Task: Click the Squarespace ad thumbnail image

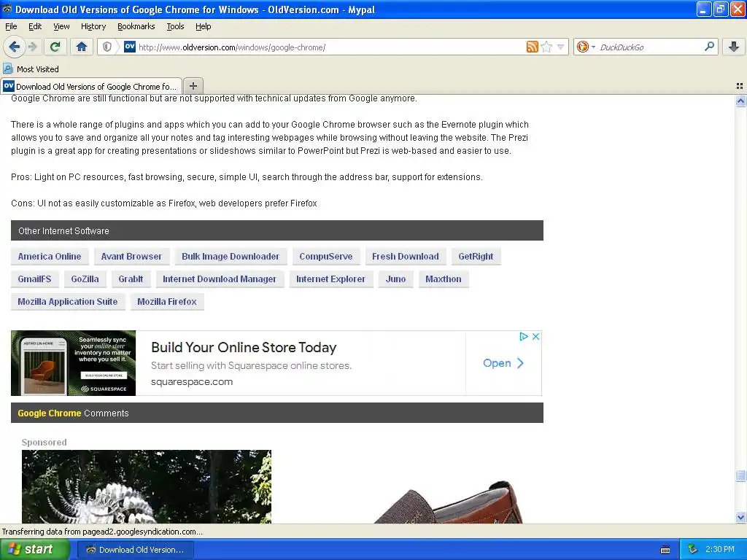Action: click(74, 363)
